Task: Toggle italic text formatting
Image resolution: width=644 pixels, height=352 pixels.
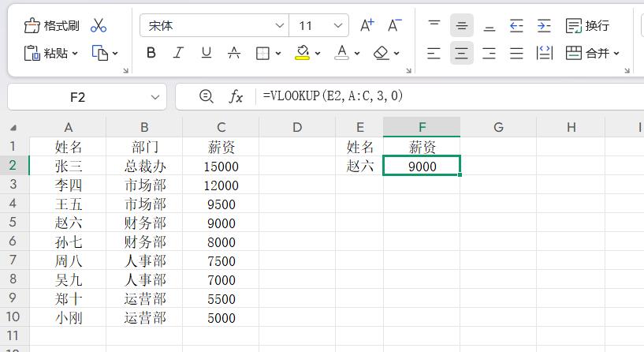Action: click(x=178, y=53)
